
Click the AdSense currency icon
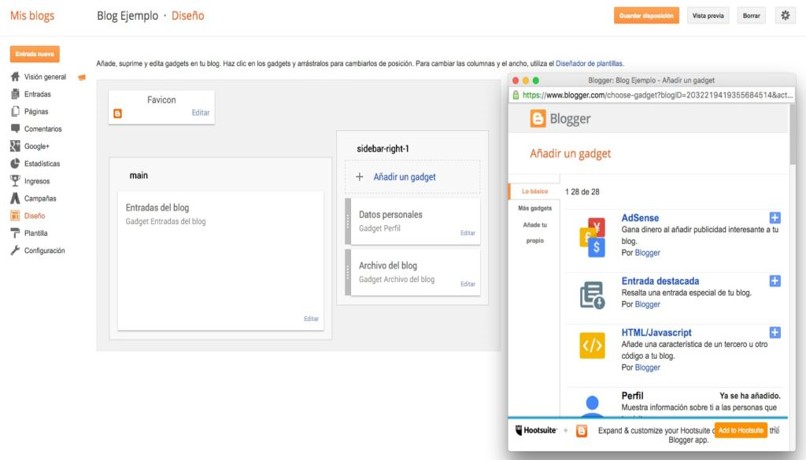(x=592, y=237)
